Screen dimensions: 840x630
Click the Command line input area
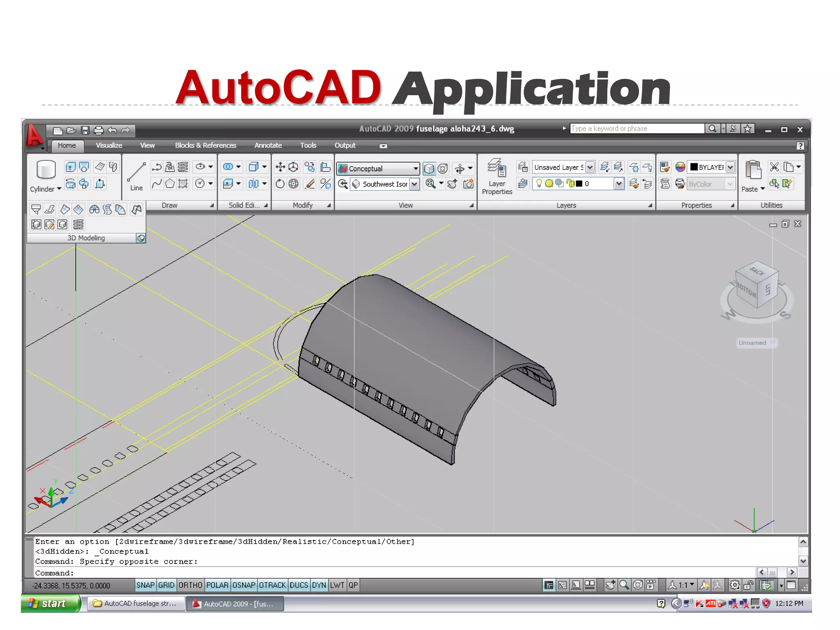point(394,573)
